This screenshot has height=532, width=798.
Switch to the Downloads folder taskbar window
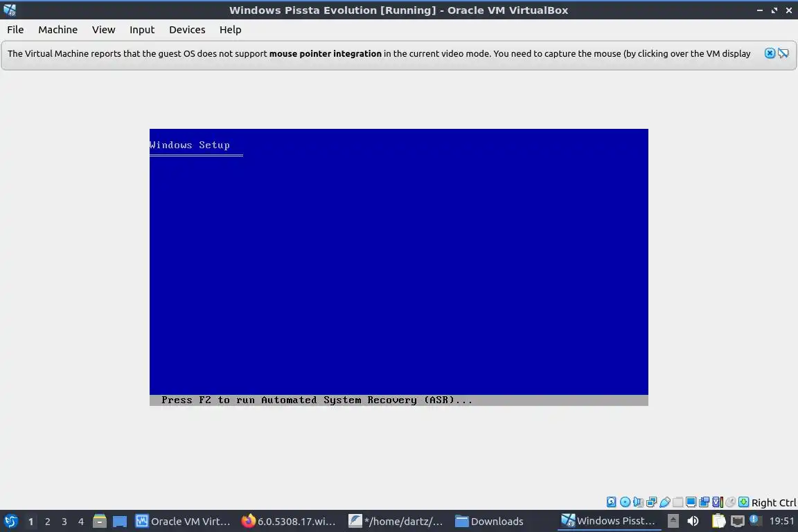490,521
